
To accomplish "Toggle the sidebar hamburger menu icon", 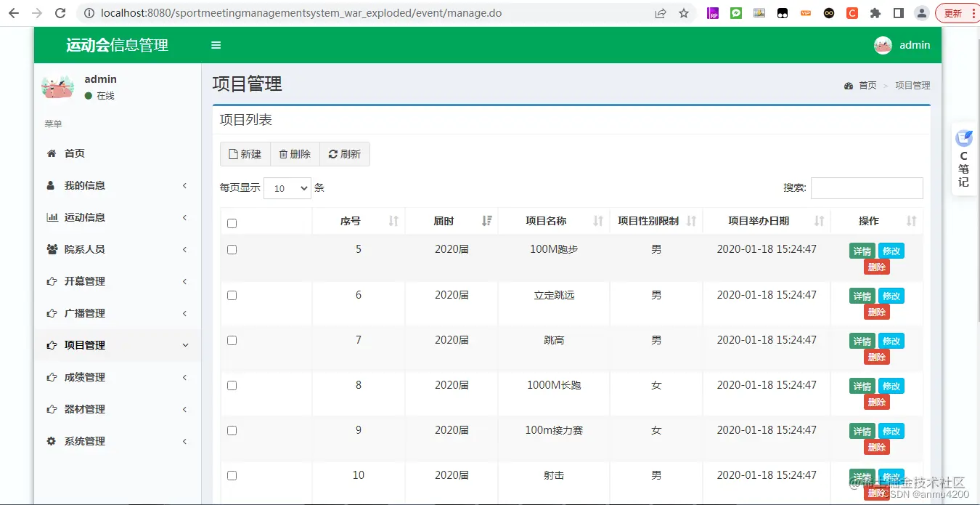I will [x=216, y=45].
